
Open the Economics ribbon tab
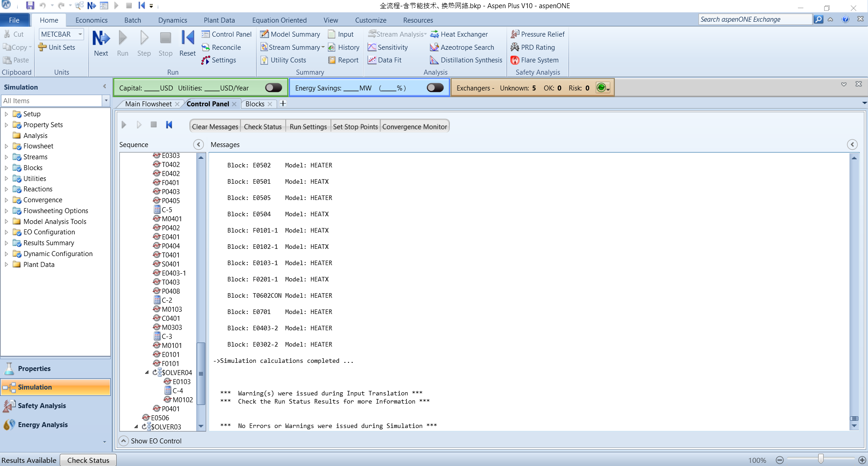91,20
